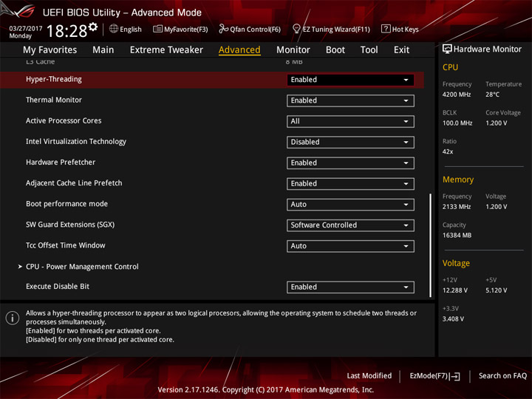Open Boot performance mode dropdown

[x=350, y=205]
